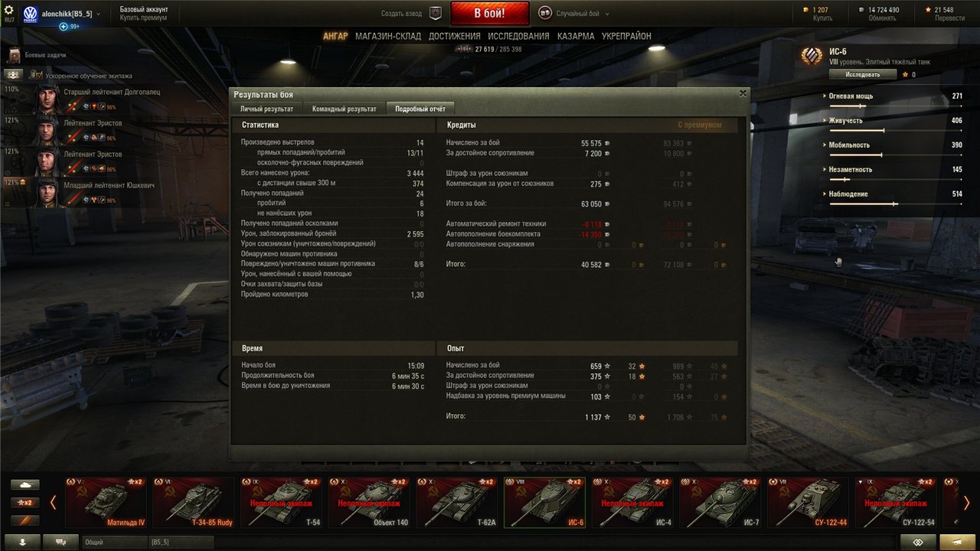Open the Боевые задачи backpack icon
Image resolution: width=980 pixels, height=551 pixels.
coord(14,55)
